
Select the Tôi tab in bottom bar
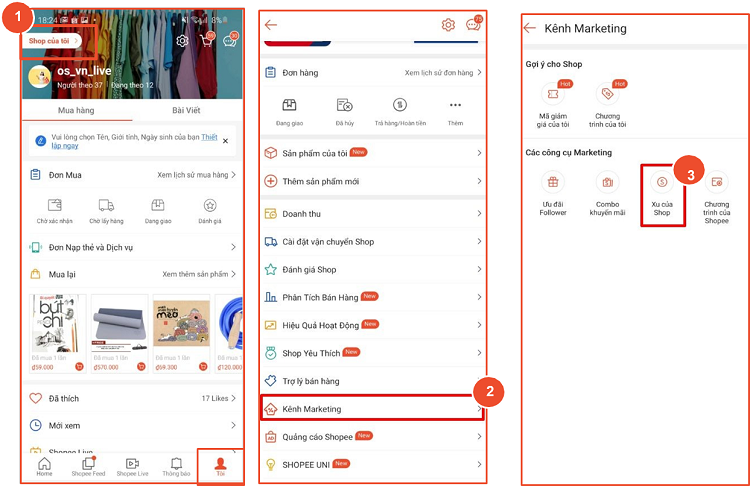pos(221,466)
